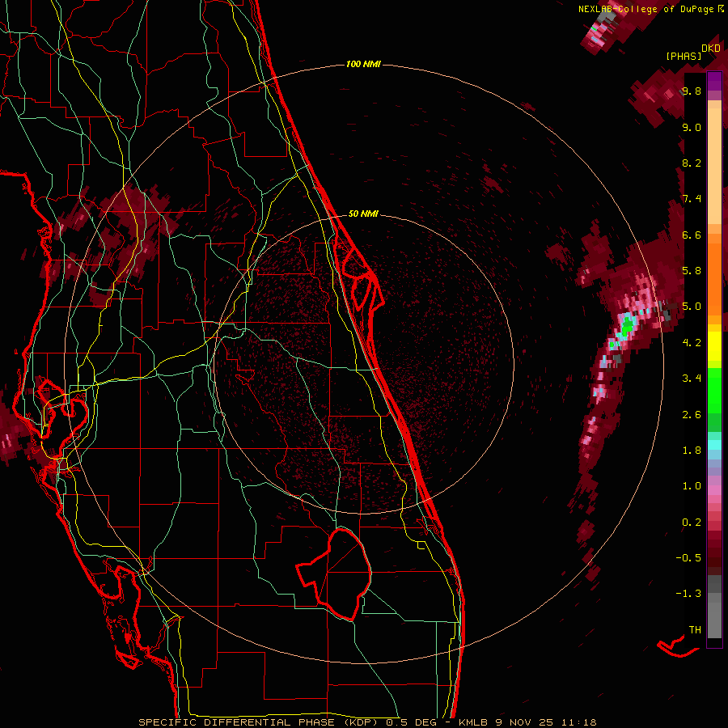Select the 6.6 value on the scale
Image resolution: width=728 pixels, height=728 pixels.
pyautogui.click(x=692, y=235)
